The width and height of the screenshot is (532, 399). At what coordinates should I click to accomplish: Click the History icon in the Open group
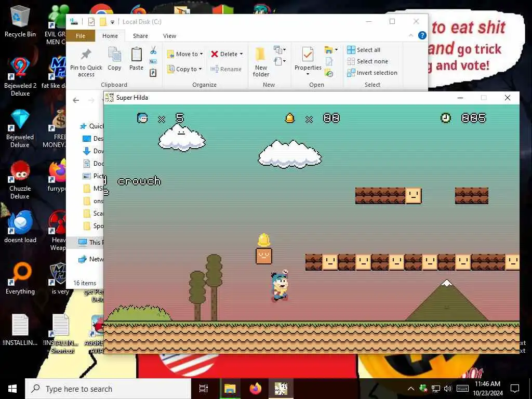(329, 73)
